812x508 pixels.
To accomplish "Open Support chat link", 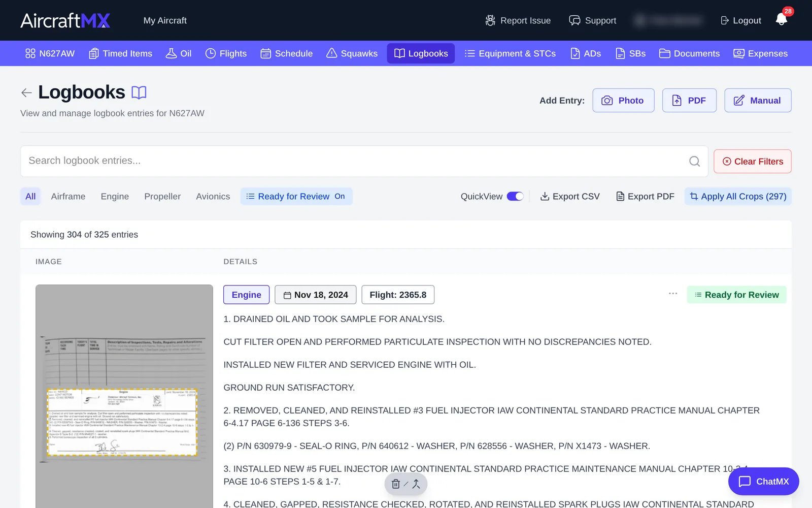I will [x=592, y=20].
